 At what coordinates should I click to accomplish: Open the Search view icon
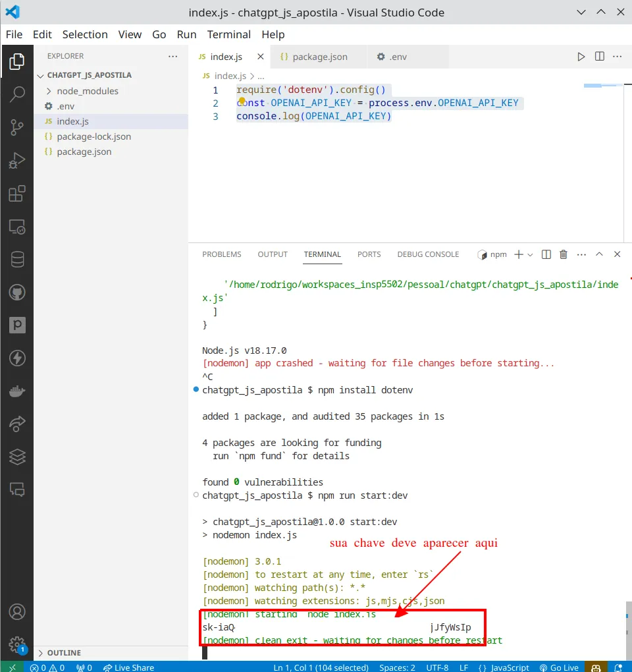coord(16,94)
